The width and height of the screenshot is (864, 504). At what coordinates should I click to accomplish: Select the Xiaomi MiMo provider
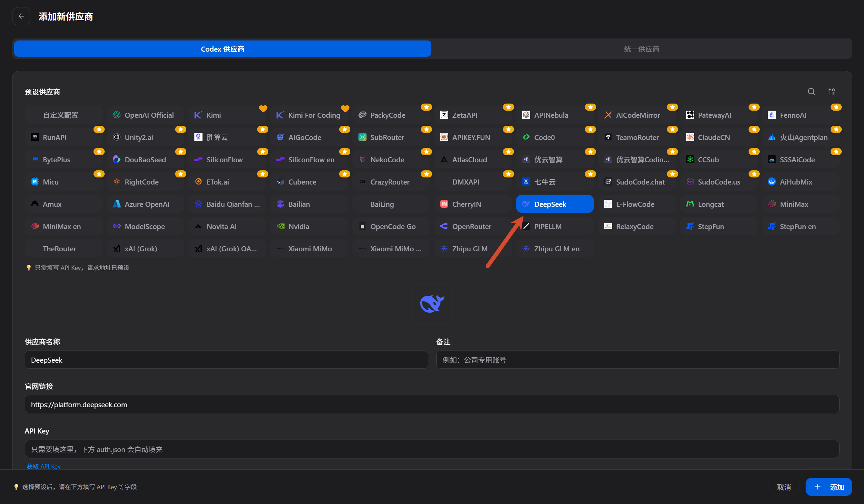tap(309, 249)
